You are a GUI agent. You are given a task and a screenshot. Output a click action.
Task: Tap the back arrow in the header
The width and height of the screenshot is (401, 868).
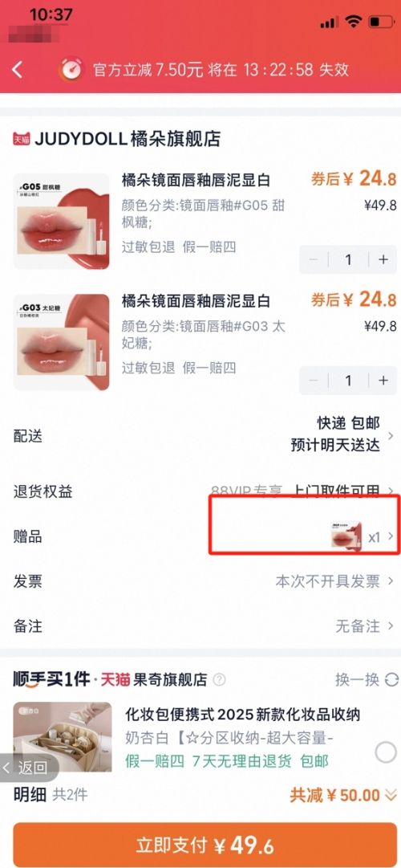pyautogui.click(x=18, y=70)
